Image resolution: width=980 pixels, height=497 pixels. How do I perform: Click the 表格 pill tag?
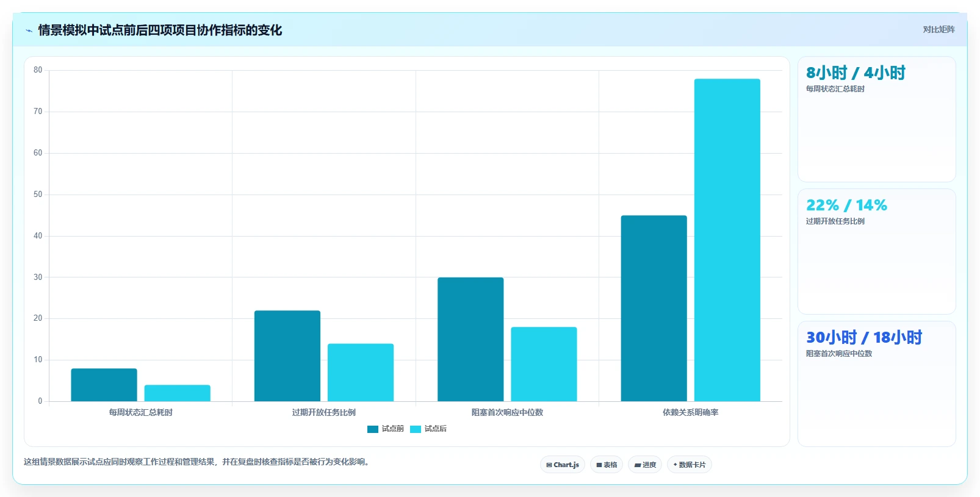[607, 465]
